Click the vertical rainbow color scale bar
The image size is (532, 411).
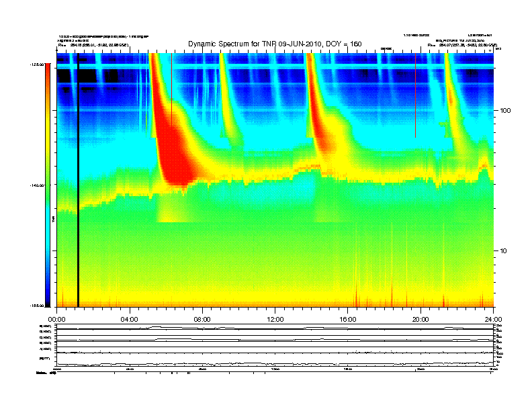pos(48,185)
